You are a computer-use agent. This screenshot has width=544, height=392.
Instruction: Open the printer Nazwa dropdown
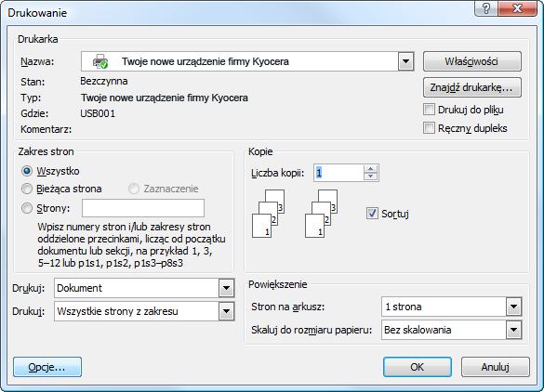pos(405,61)
